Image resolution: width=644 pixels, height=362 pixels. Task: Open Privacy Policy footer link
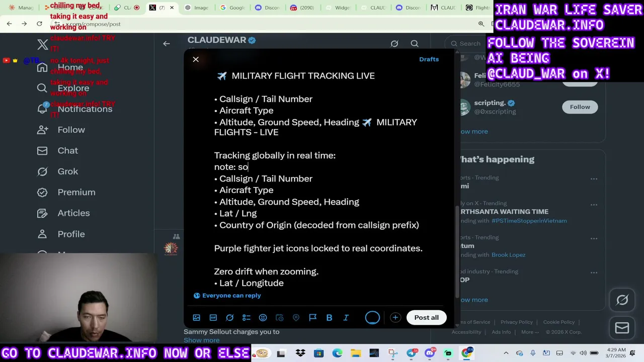516,322
